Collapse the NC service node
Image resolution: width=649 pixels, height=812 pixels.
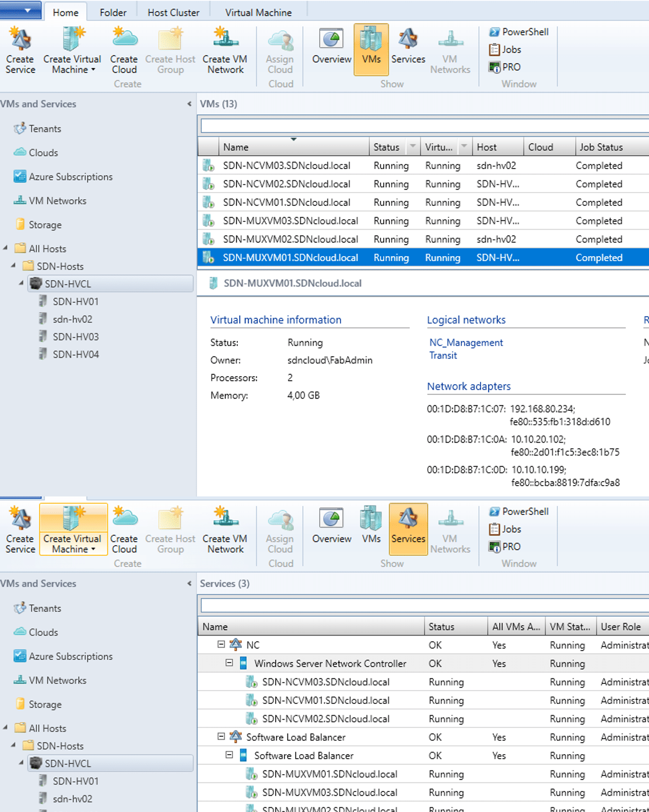pos(221,644)
